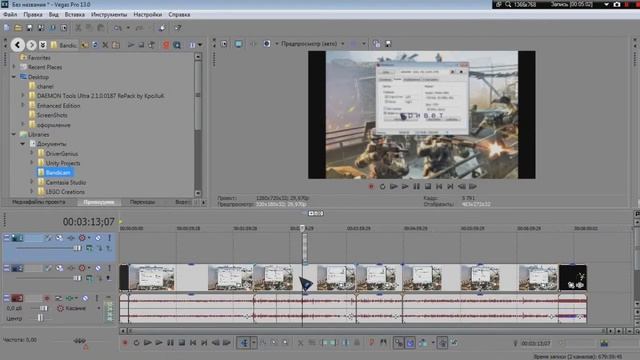Open the Bandic folder path dropdown in Explorer
Image resolution: width=640 pixels, height=360 pixels.
[x=64, y=45]
